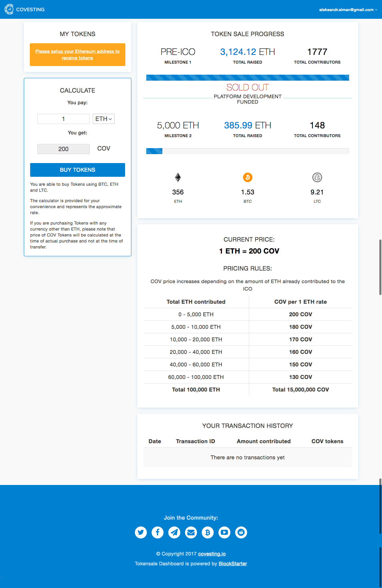The height and width of the screenshot is (588, 382).
Task: Click the COV per 1 ETH rate header
Action: click(301, 302)
